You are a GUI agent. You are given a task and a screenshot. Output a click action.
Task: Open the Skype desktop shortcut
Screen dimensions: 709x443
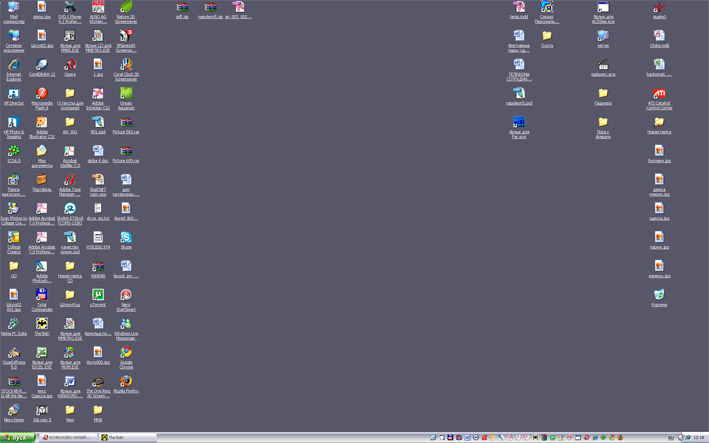tap(126, 237)
